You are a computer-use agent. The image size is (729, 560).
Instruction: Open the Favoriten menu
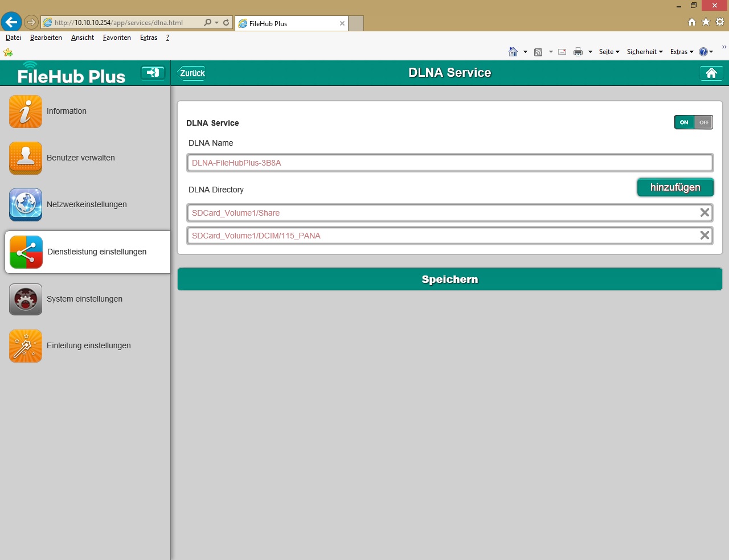(x=117, y=38)
